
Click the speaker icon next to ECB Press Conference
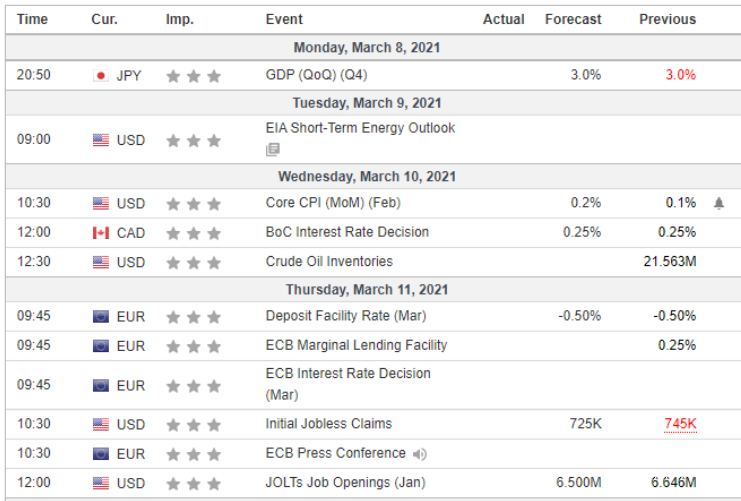pos(419,454)
